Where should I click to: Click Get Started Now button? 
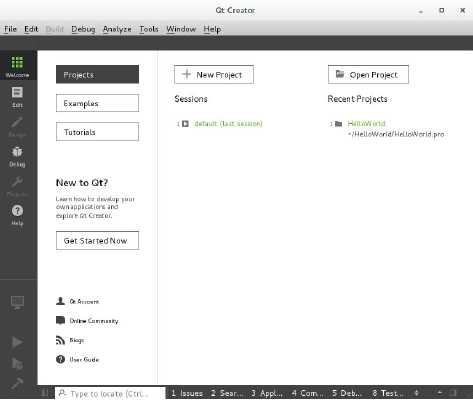[97, 240]
